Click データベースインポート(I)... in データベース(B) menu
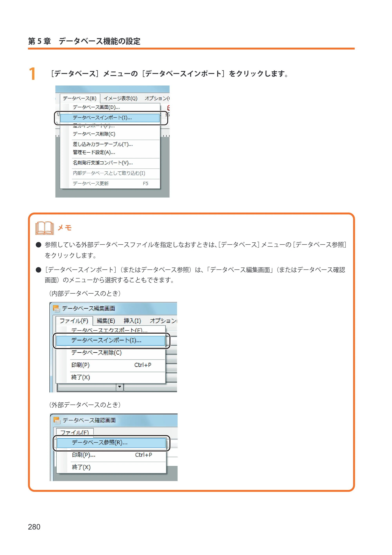This screenshot has height=555, width=392. coord(110,118)
